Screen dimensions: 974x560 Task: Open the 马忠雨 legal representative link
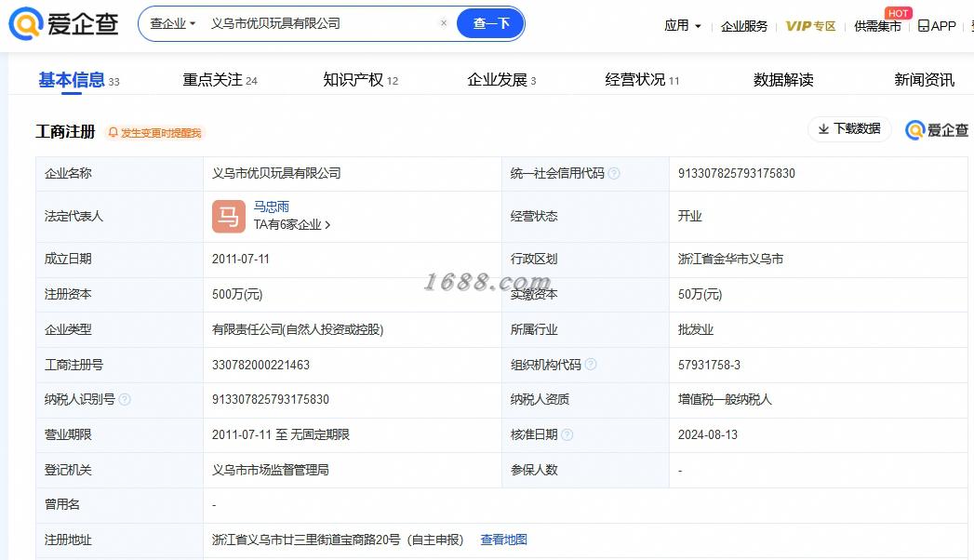[272, 207]
